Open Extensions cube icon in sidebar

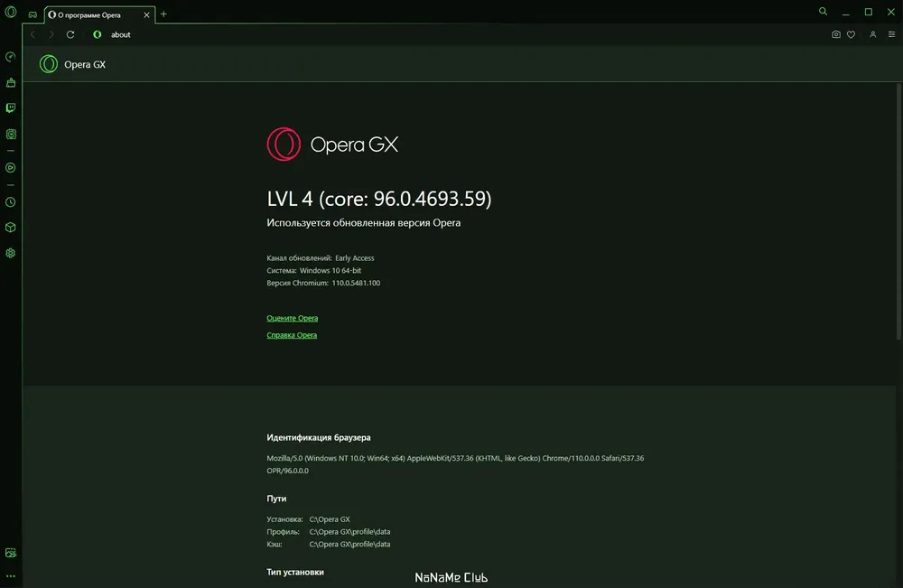pos(10,228)
